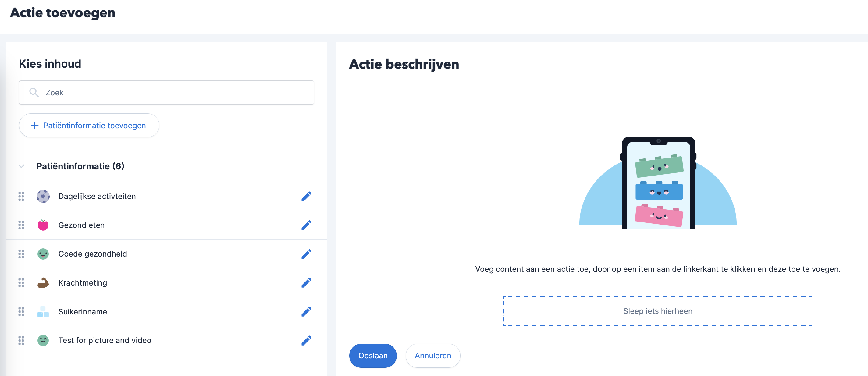Open the editor for Goede gezondheid via its pencil icon
Screen dimensions: 868x376
pyautogui.click(x=306, y=254)
